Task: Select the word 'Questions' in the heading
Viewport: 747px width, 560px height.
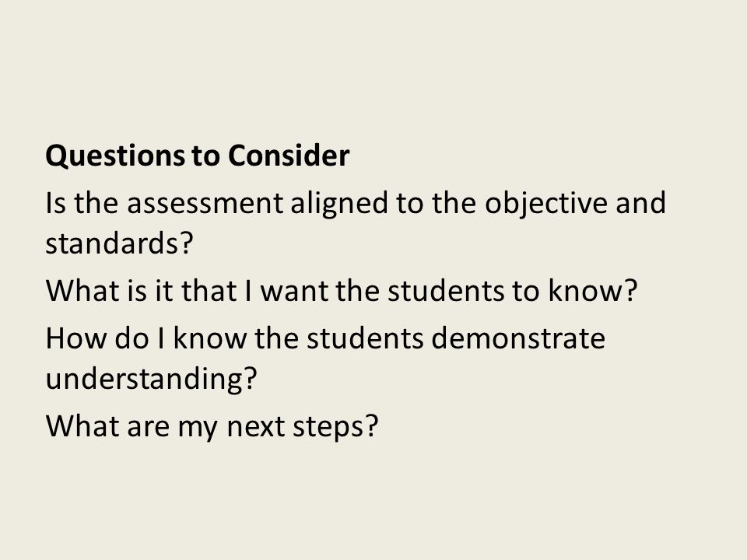Action: 115,156
